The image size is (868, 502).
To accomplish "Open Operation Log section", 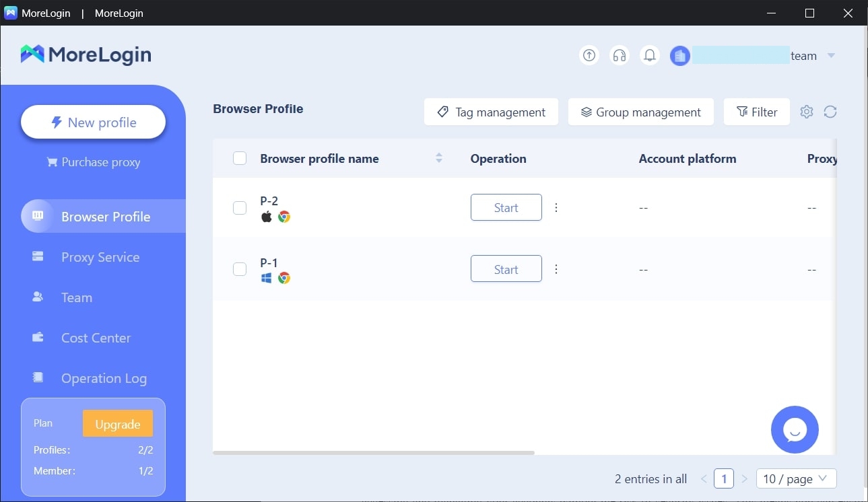I will [104, 378].
